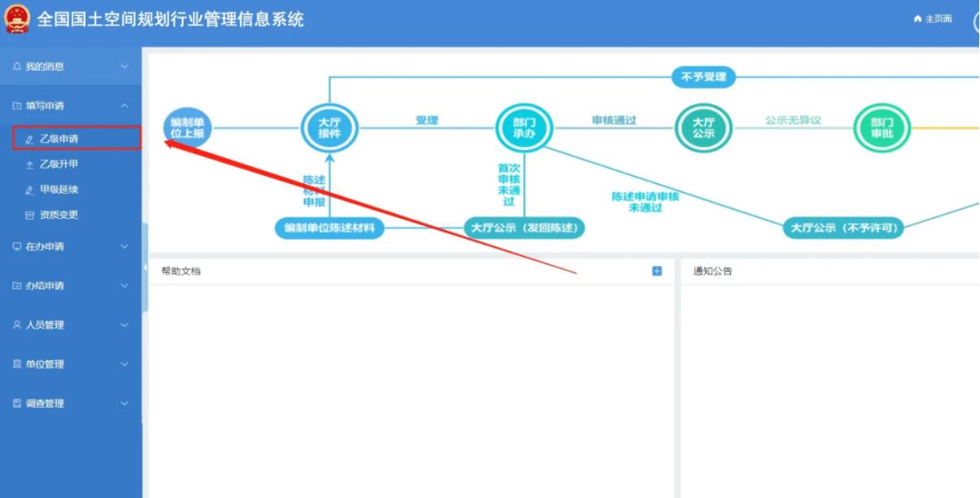Click the 陈述申请审核未通过 label
Image resolution: width=980 pixels, height=498 pixels.
click(645, 202)
